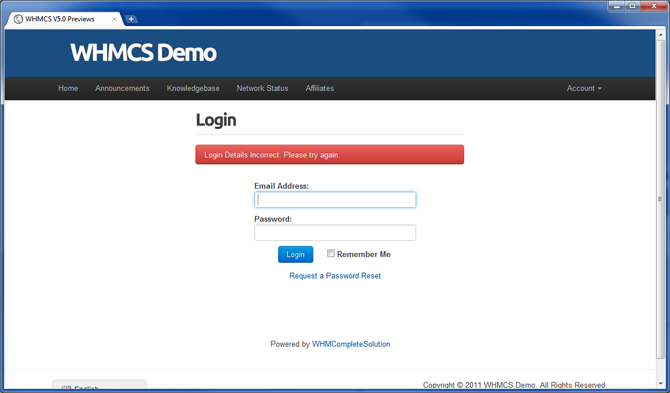
Task: Click the vertical scrollbar thumb
Action: pyautogui.click(x=660, y=199)
